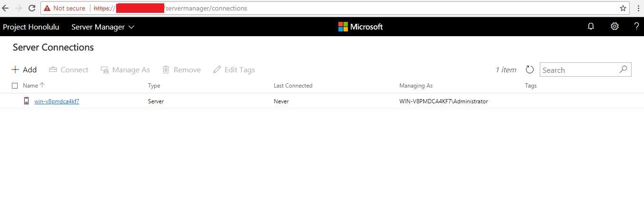Sort by Type column header
Screen dimensions: 644x219
pos(154,86)
